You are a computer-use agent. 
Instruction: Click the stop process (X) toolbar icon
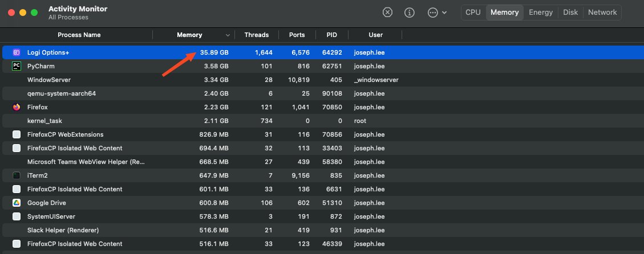(x=387, y=13)
